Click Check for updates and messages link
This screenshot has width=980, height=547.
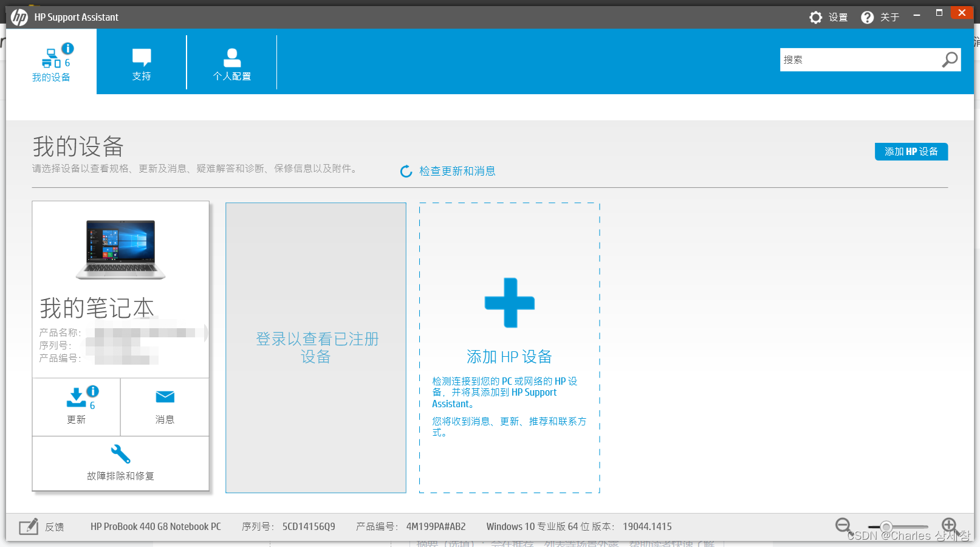(457, 171)
